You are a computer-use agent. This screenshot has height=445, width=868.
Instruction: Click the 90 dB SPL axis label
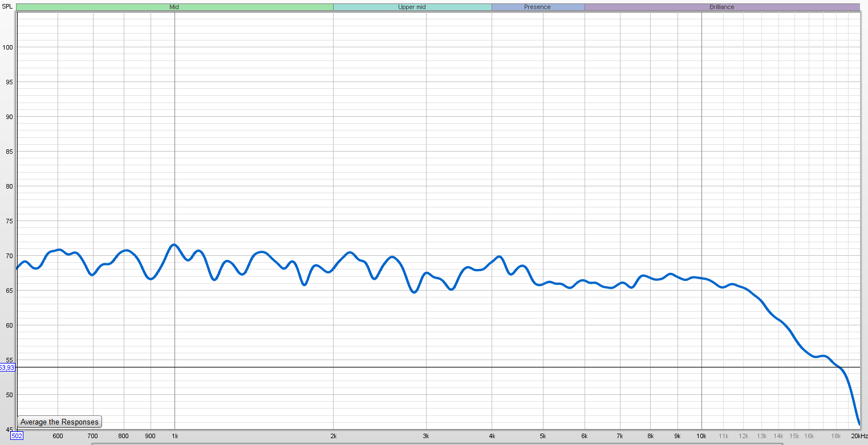click(x=9, y=117)
